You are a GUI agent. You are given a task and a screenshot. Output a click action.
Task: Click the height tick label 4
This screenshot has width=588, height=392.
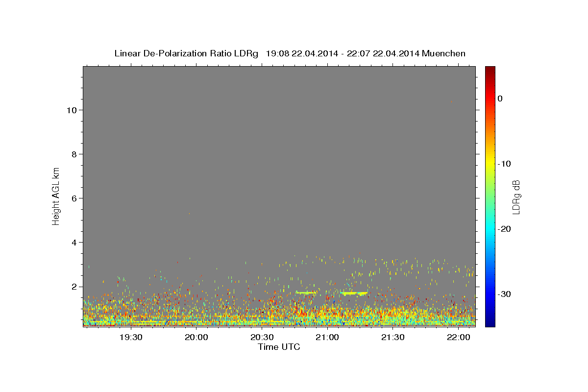[x=73, y=242]
